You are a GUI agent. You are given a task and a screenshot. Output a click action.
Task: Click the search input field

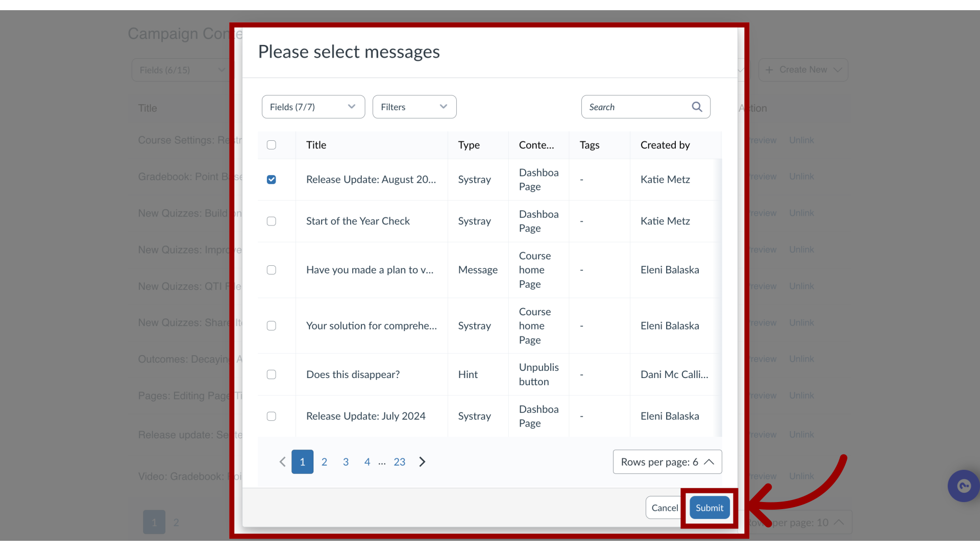pos(645,106)
